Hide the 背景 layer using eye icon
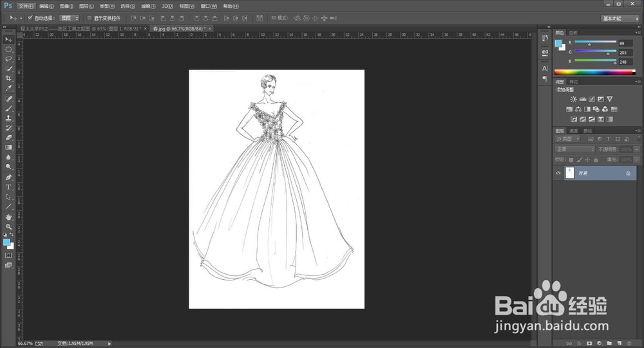Viewport: 644px width, 348px height. [x=558, y=173]
